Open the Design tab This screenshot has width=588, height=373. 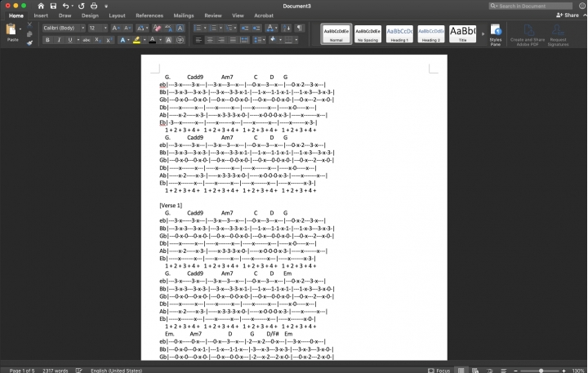(90, 16)
